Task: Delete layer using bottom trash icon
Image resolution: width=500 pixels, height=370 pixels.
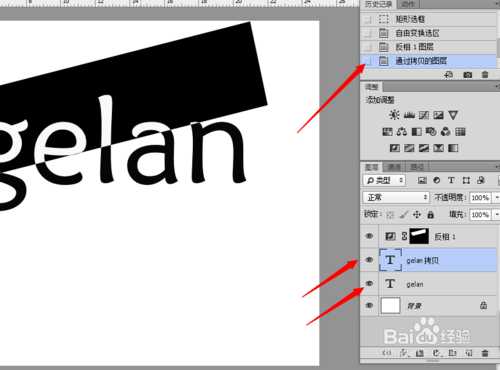Action: point(485,353)
